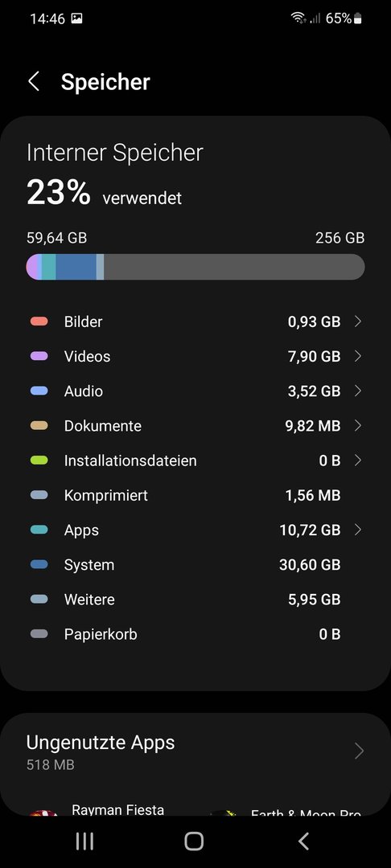Tap the Earth & Moon Pro app icon
The width and height of the screenshot is (391, 868).
(x=224, y=813)
